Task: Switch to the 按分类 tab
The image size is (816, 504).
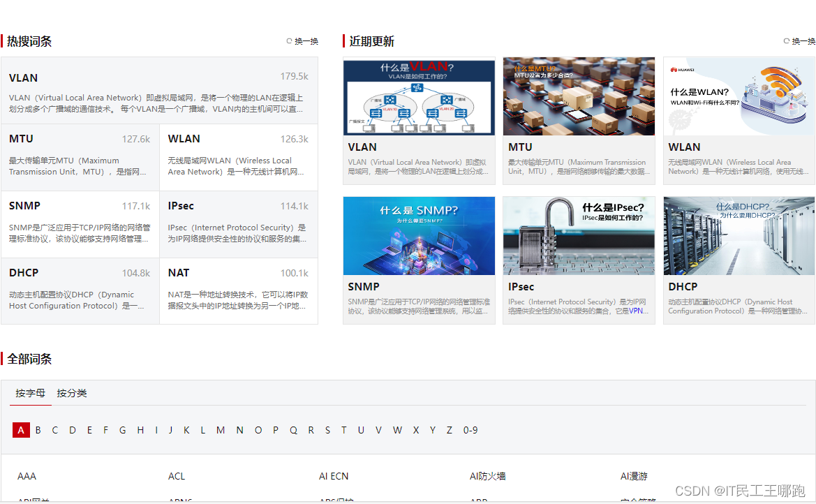Action: [72, 393]
